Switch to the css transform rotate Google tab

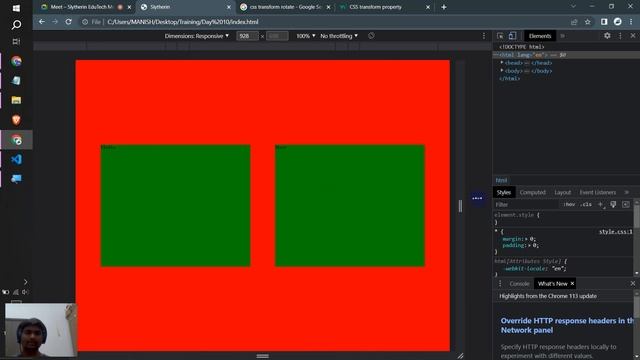[x=285, y=7]
